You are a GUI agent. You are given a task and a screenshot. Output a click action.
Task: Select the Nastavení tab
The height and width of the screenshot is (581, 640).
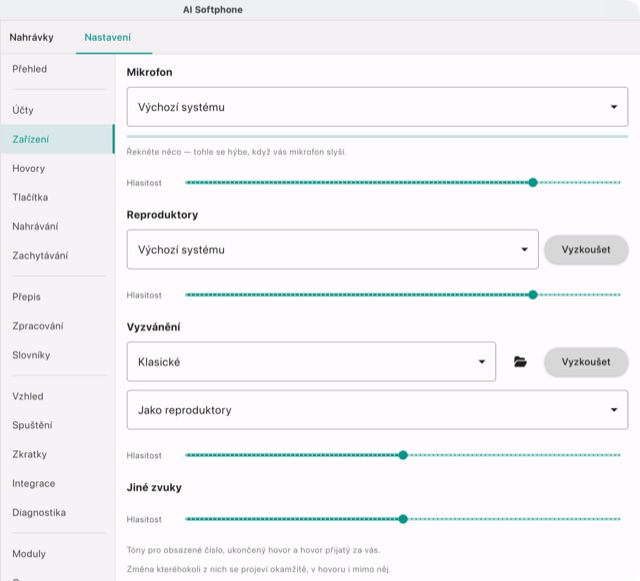108,38
